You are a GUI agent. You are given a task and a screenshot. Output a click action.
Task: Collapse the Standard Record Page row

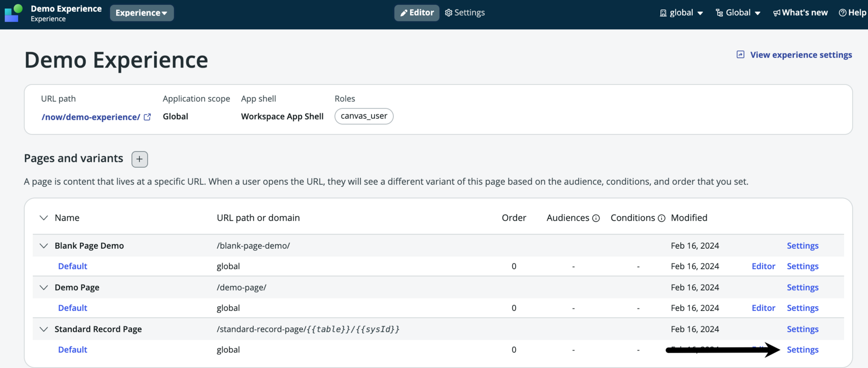[43, 329]
